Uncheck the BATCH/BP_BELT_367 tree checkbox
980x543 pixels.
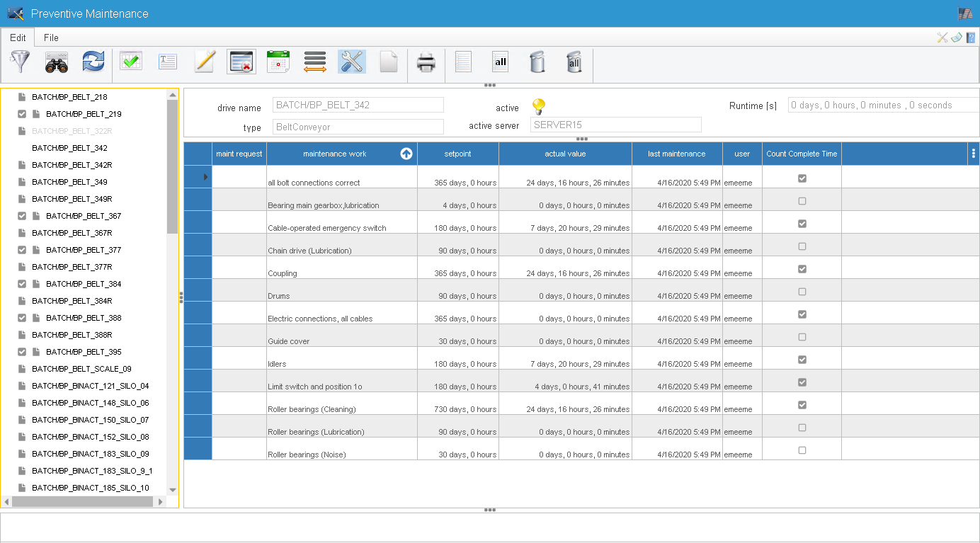[x=22, y=216]
